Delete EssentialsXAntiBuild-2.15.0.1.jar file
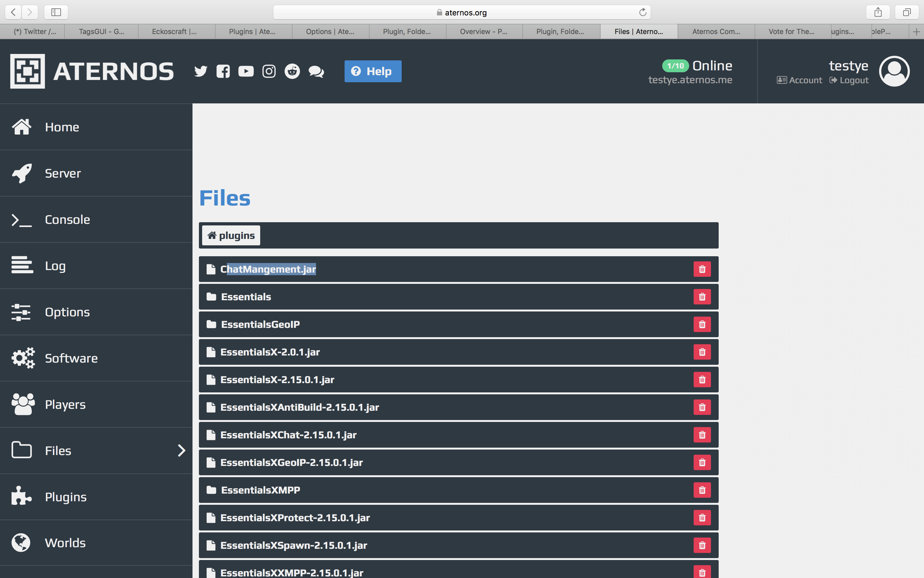This screenshot has width=924, height=578. point(702,407)
